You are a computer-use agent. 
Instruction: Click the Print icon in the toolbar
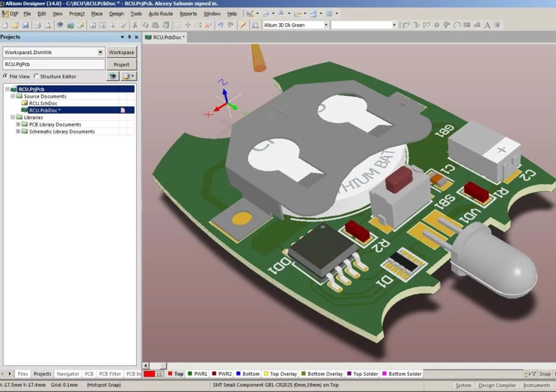point(38,25)
